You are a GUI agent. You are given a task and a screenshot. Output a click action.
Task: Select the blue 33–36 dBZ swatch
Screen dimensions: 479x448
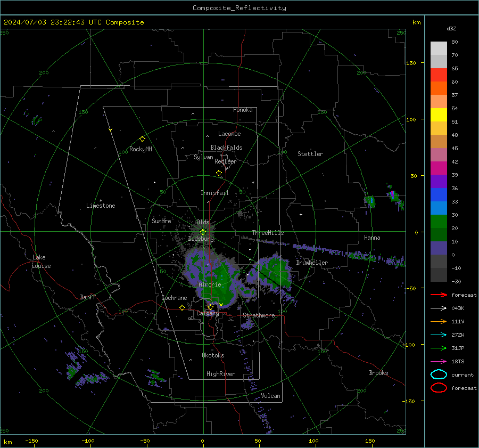[x=439, y=195]
